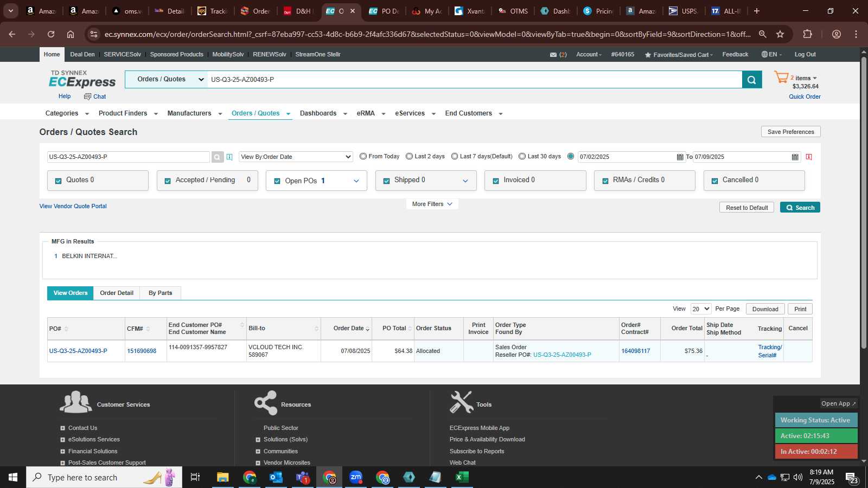
Task: Open the View By: Order Date dropdown
Action: pos(296,157)
